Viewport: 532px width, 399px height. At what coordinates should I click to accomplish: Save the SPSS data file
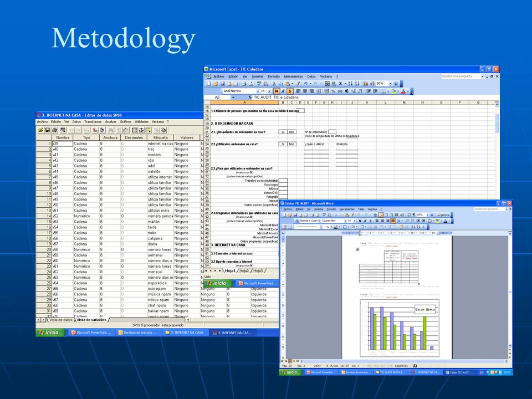(x=48, y=130)
